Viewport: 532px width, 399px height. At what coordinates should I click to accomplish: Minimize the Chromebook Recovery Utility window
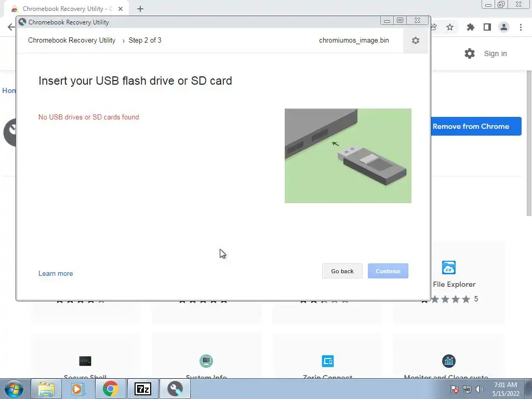tap(387, 21)
